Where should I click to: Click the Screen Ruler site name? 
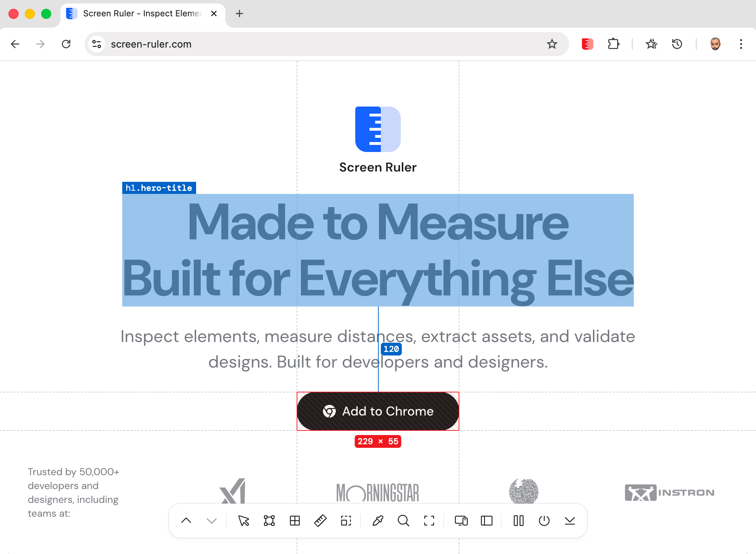378,167
